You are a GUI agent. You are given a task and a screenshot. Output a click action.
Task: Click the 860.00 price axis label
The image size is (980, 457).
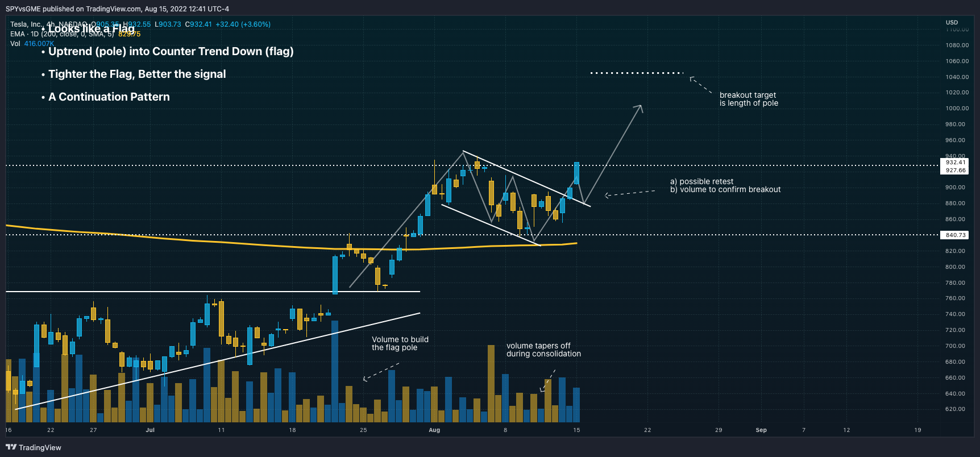[x=955, y=219]
